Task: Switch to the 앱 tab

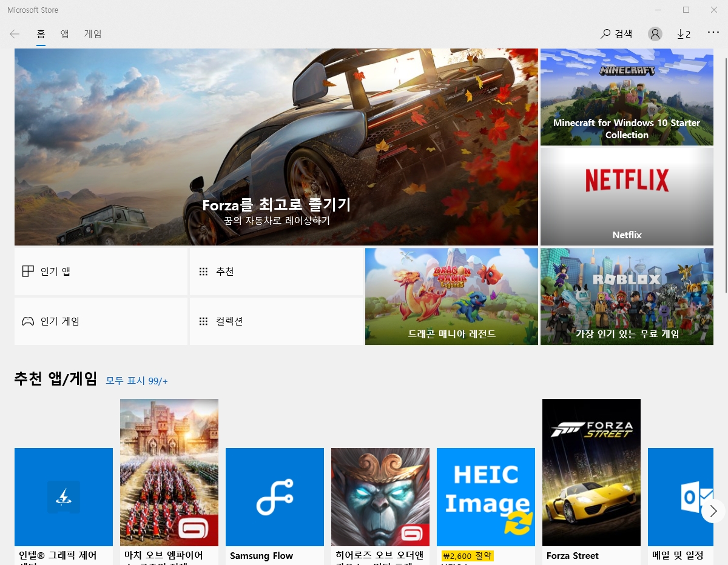Action: 64,34
